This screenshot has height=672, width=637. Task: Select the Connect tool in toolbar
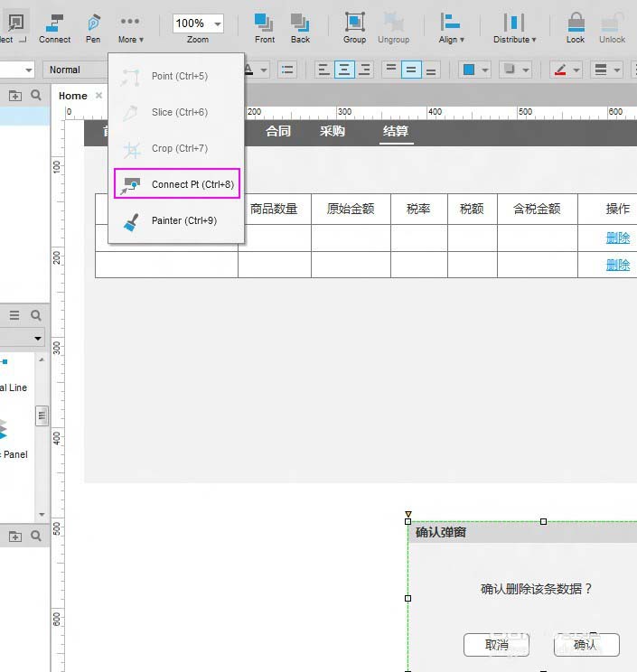click(54, 27)
